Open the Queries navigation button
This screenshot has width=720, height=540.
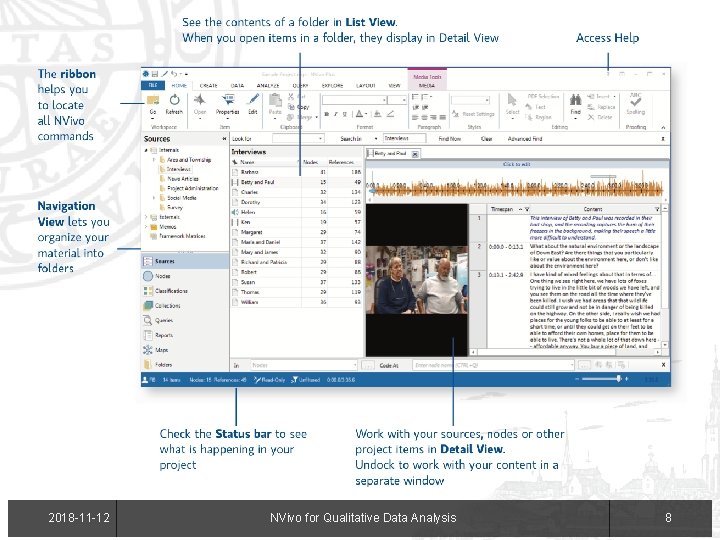coord(186,320)
